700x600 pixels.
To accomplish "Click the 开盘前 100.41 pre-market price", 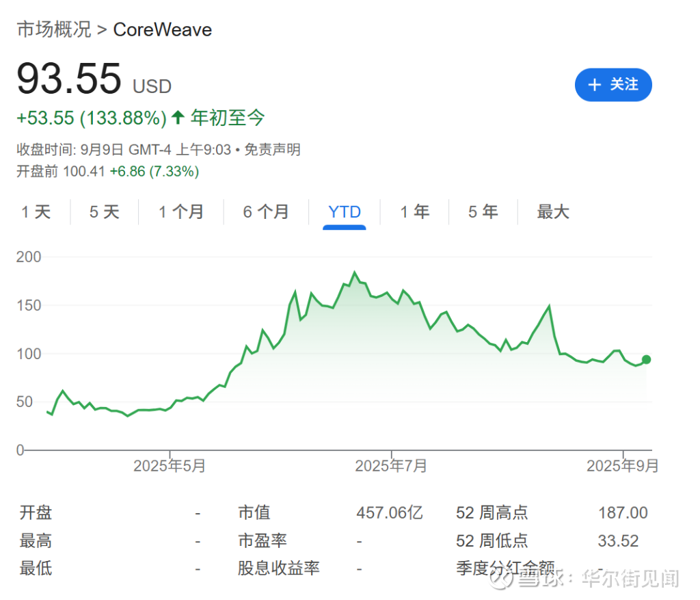I will coord(61,172).
